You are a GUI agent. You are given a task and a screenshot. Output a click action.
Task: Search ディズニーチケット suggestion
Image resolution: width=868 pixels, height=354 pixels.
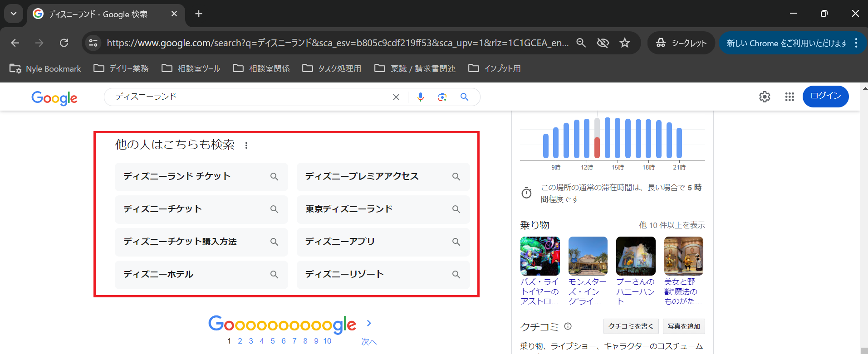[201, 209]
